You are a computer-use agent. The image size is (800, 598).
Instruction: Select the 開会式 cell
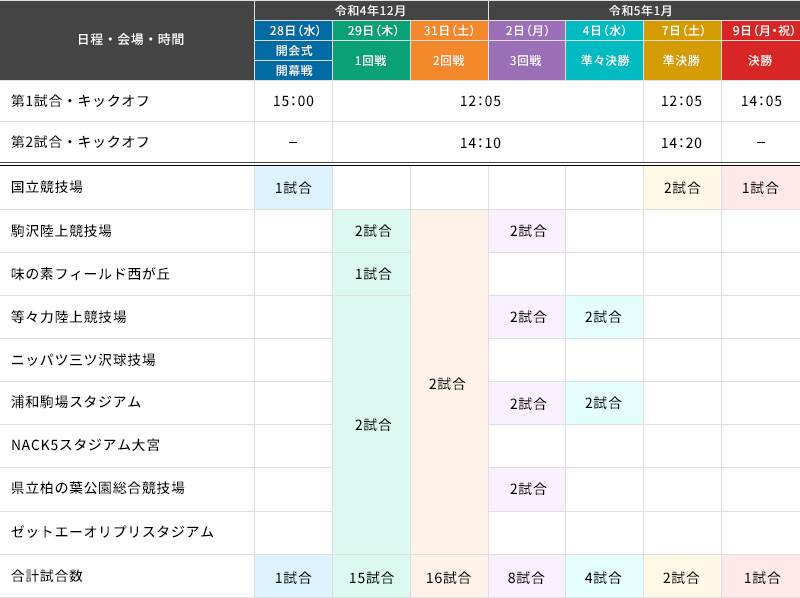[293, 50]
